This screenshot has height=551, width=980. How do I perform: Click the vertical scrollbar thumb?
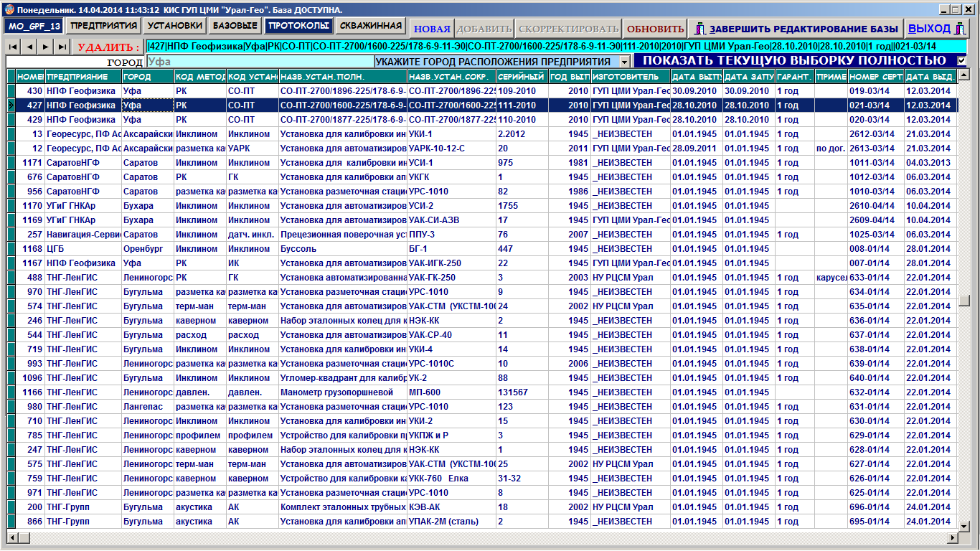coord(966,301)
